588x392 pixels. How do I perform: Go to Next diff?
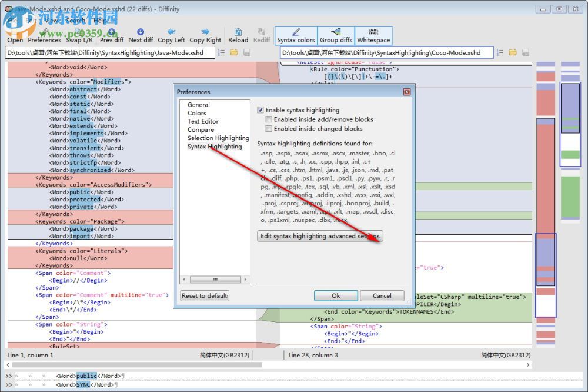(x=141, y=36)
